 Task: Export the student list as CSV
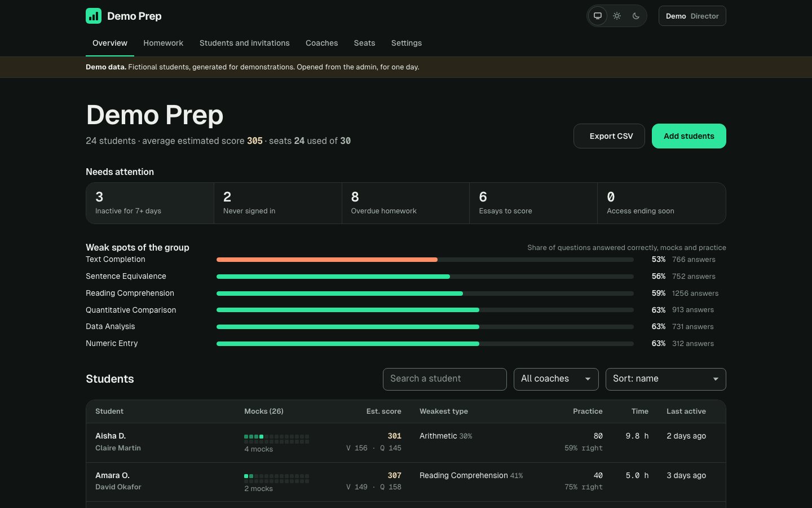609,136
